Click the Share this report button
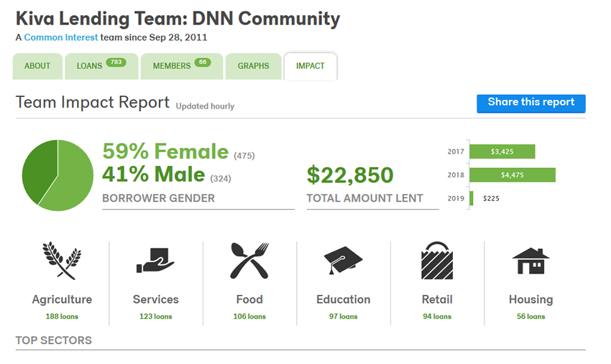The height and width of the screenshot is (364, 611). tap(530, 103)
